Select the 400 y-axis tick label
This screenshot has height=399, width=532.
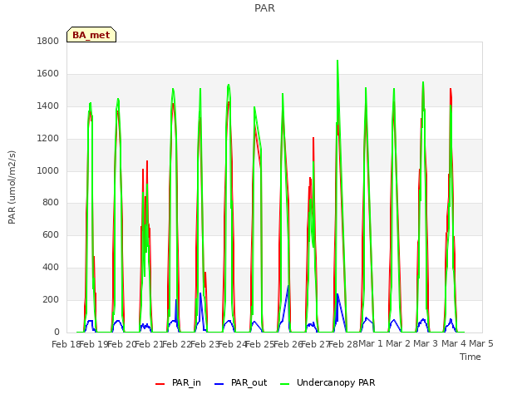coord(51,268)
